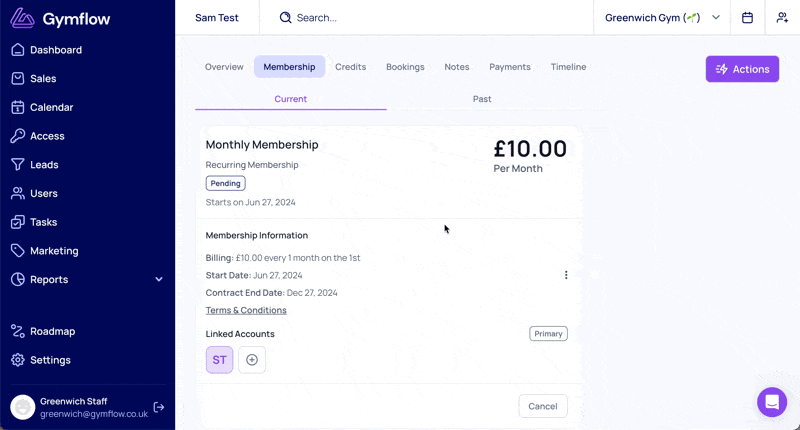Click the logout icon beside Greenwich Staff
The height and width of the screenshot is (430, 800).
(x=159, y=407)
